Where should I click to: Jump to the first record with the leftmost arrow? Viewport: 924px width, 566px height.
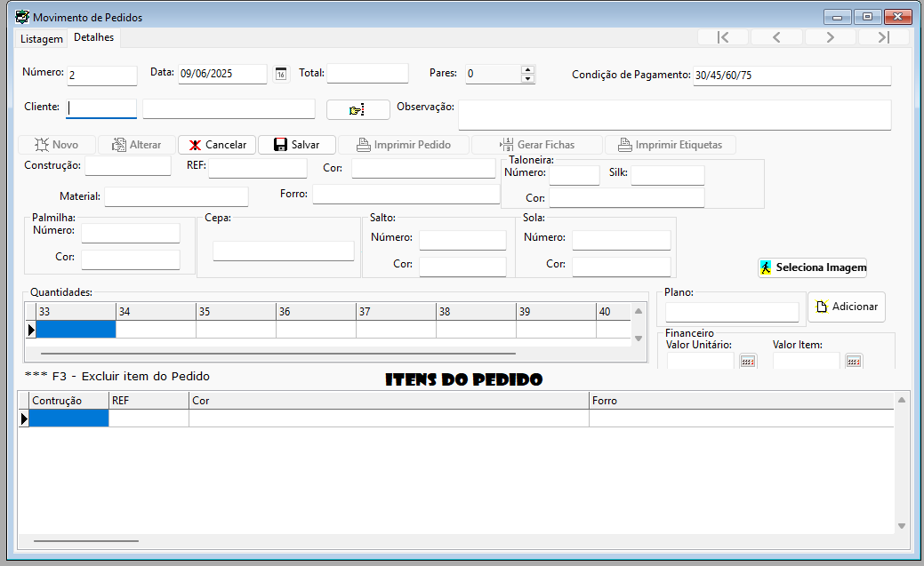[x=722, y=36]
